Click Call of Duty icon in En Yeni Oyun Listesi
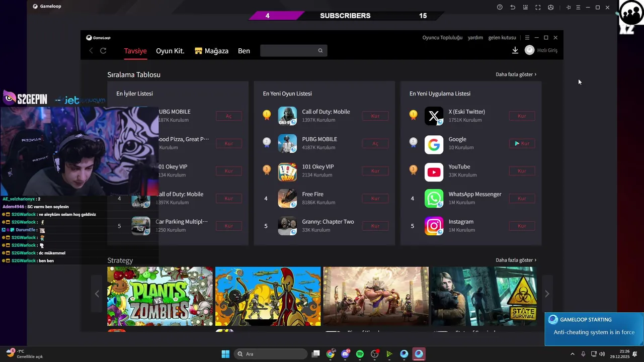644x362 pixels. (287, 116)
